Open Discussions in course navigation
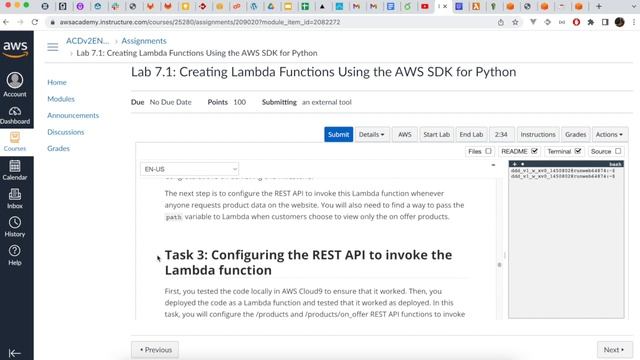The width and height of the screenshot is (640, 360). point(65,132)
